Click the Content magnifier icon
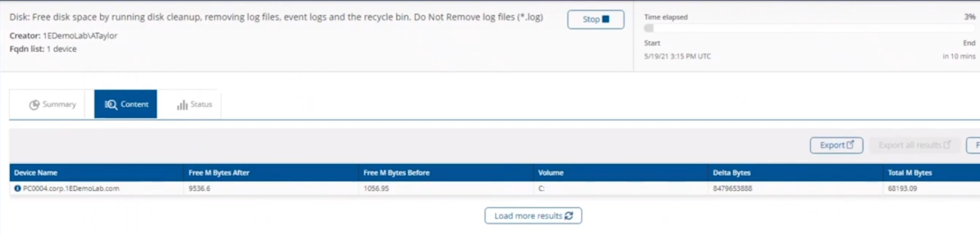This screenshot has height=234, width=980. pyautogui.click(x=111, y=105)
